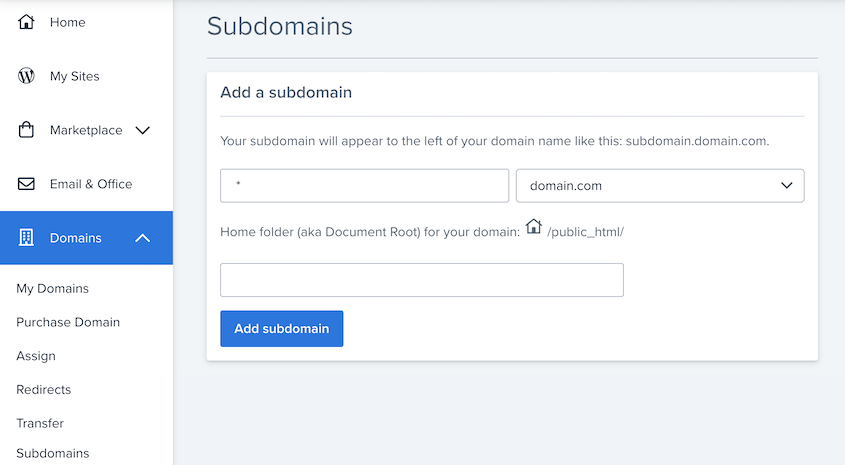Open the Subdomains sidebar link
The width and height of the screenshot is (845, 465).
[53, 453]
